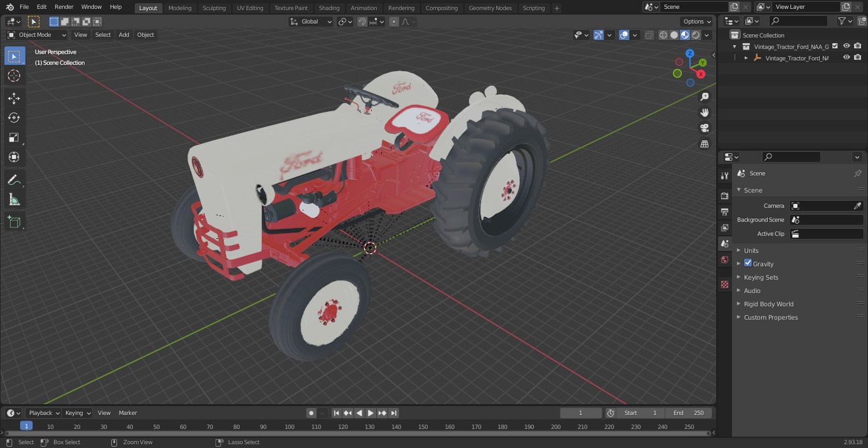Switch to Shading workspace tab

pyautogui.click(x=329, y=8)
